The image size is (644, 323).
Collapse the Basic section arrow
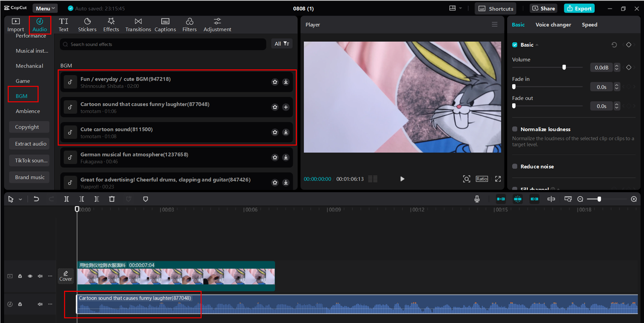tap(537, 45)
